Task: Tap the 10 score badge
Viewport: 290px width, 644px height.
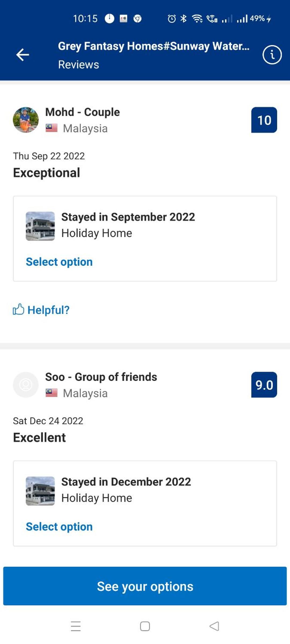Action: pos(264,120)
